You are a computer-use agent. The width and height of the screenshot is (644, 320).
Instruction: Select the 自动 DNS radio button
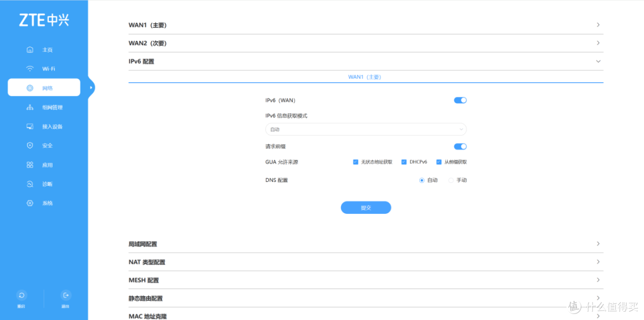(x=422, y=180)
